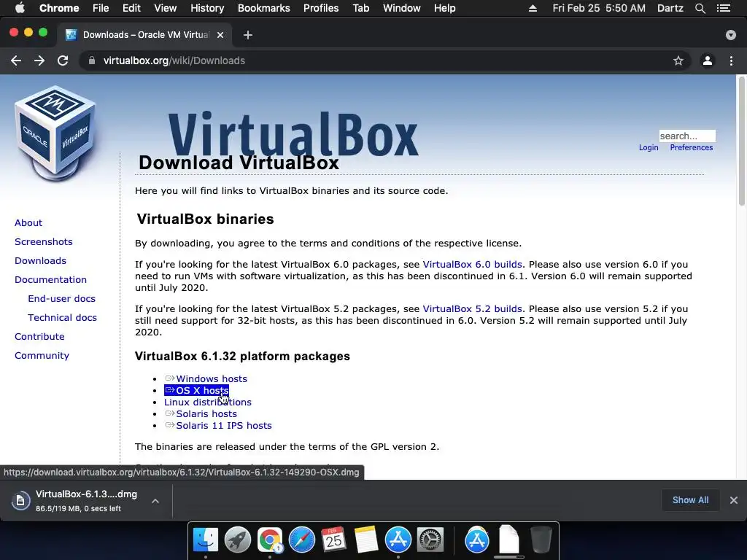Open tab search dropdown at top right
Screen dimensions: 747x560
(731, 35)
